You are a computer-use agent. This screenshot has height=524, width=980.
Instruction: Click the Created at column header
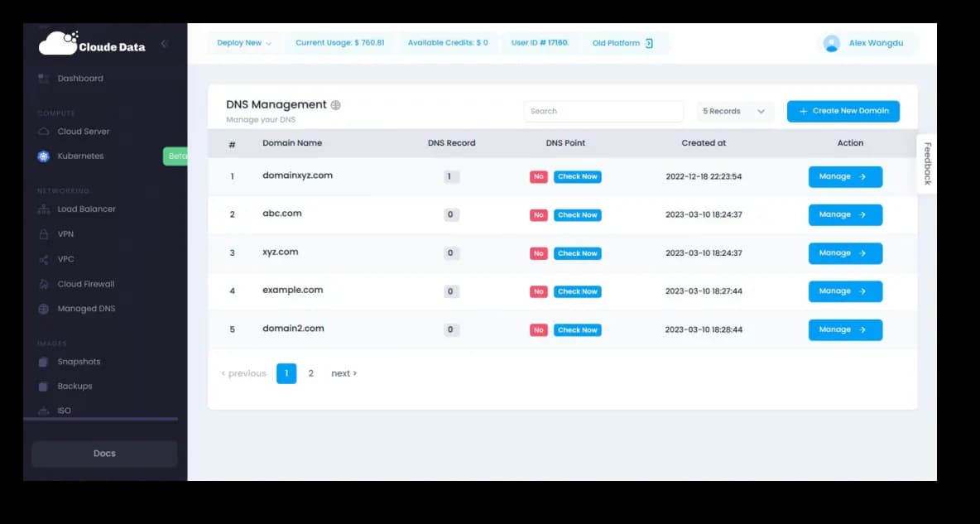coord(704,143)
